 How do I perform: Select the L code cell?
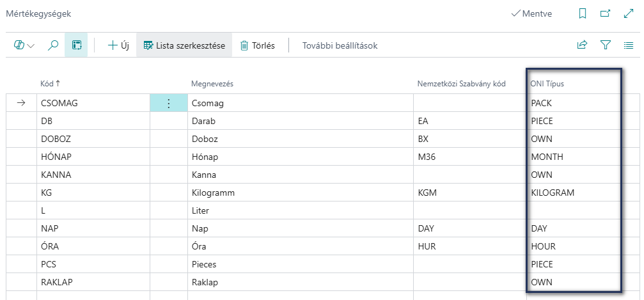point(93,210)
